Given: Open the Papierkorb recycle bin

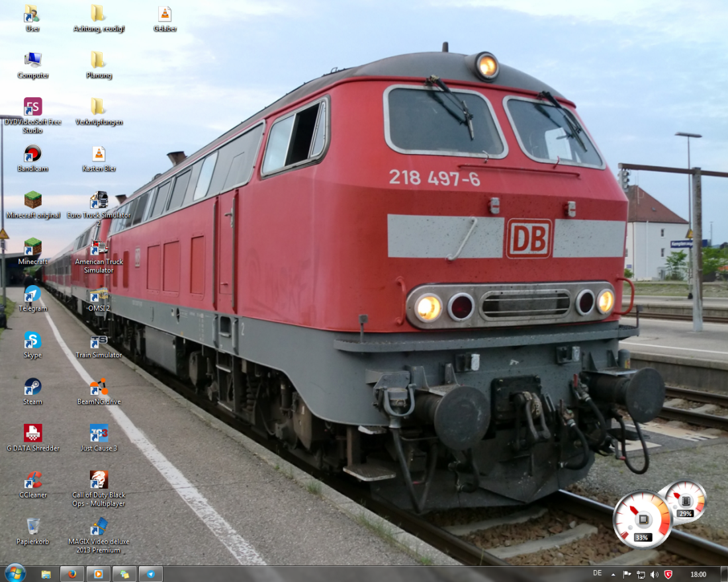Looking at the screenshot, I should [32, 531].
